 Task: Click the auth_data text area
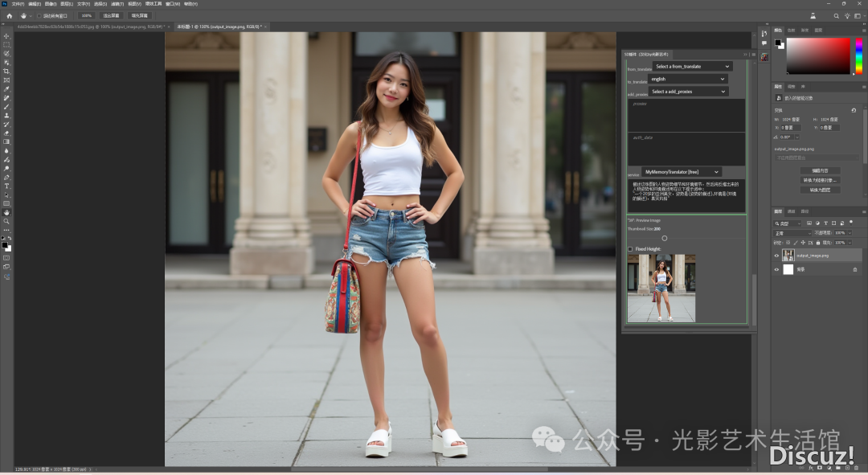click(x=686, y=149)
